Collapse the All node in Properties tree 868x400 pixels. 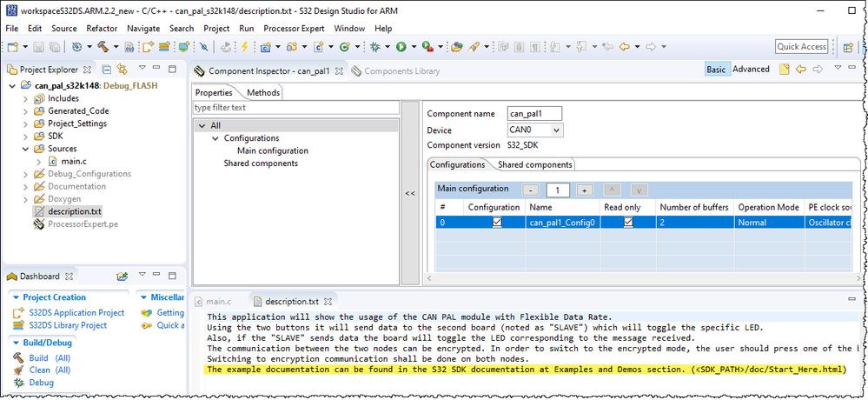point(202,126)
